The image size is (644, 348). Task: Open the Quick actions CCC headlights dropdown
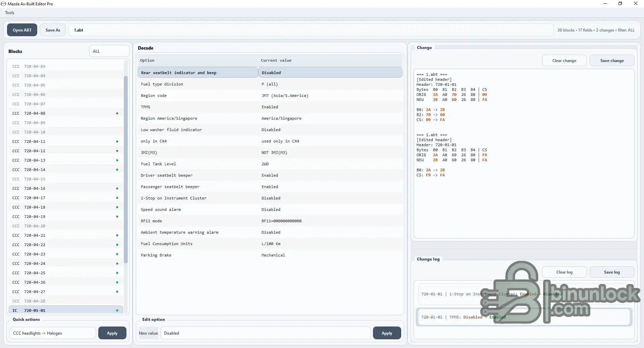coord(53,333)
